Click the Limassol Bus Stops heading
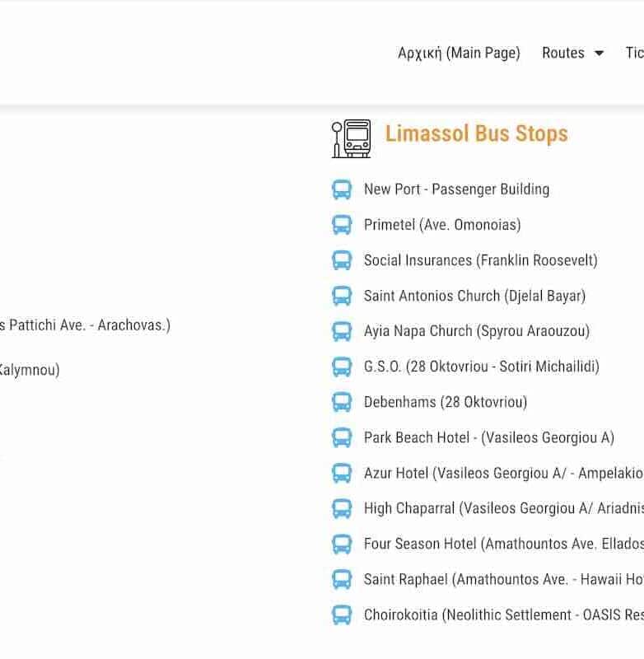 476,133
